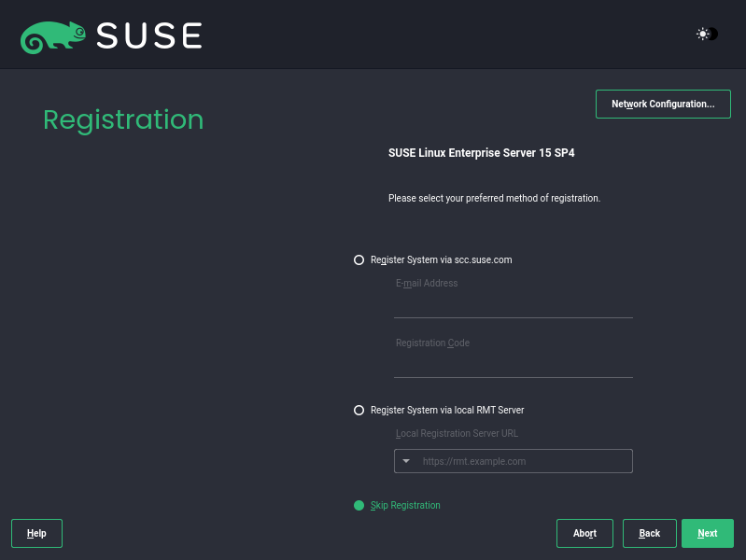Viewport: 746px width, 560px height.
Task: Click the rmt.example.com URL text box
Action: pos(513,461)
